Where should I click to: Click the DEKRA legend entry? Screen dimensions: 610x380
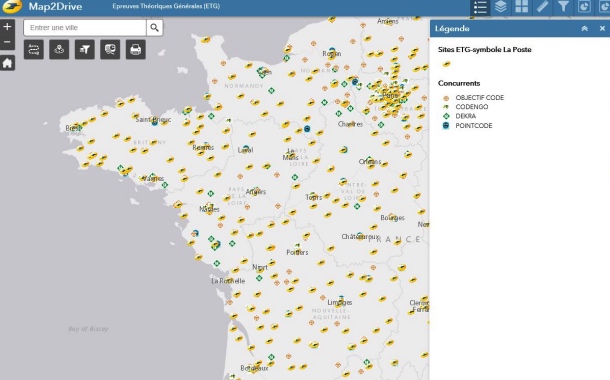pos(466,116)
